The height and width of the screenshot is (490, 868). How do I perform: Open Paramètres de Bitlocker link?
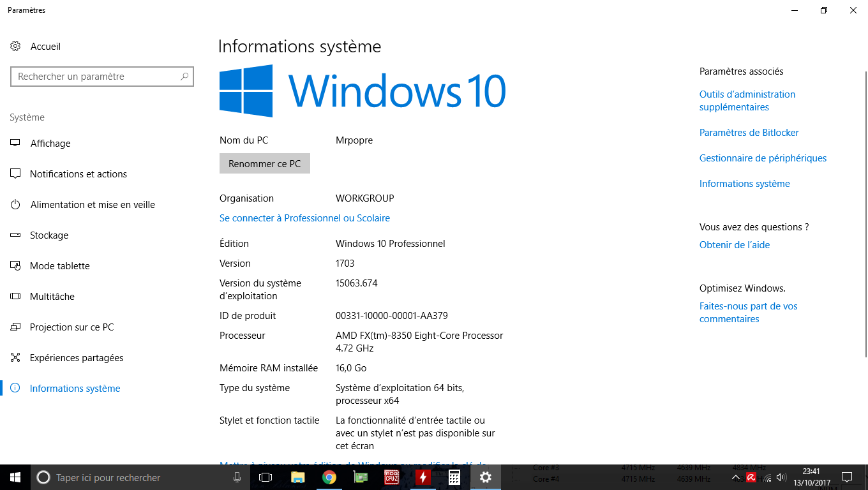pyautogui.click(x=749, y=133)
